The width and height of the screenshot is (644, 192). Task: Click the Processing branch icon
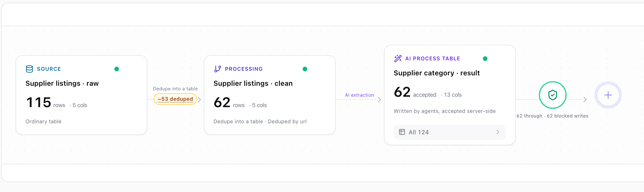point(217,69)
